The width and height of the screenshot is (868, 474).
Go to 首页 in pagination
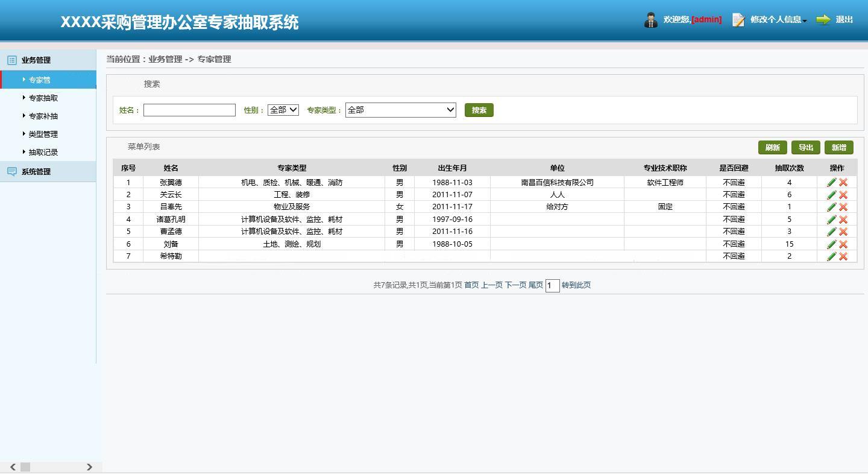(471, 285)
